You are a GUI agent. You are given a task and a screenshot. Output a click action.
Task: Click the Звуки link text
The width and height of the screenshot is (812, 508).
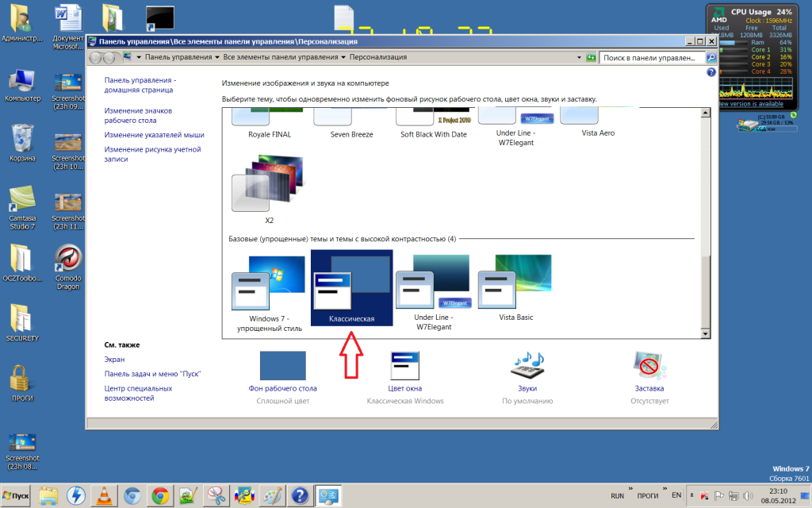pyautogui.click(x=527, y=388)
